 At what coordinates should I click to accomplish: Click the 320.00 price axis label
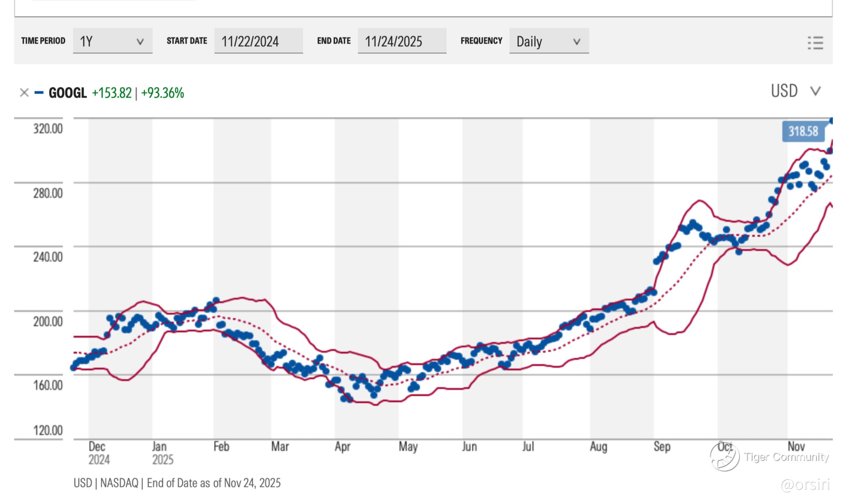tap(48, 129)
